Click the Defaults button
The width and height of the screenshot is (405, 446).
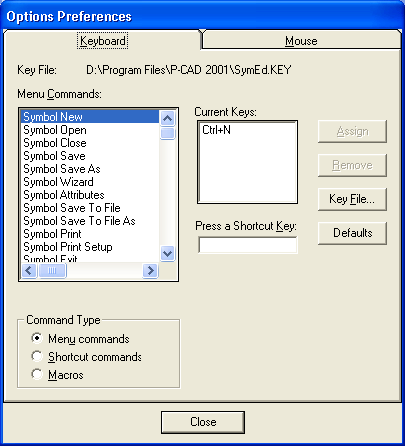click(352, 233)
